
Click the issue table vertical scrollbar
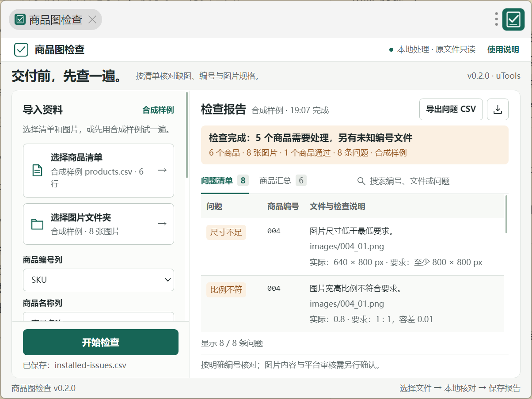506,214
